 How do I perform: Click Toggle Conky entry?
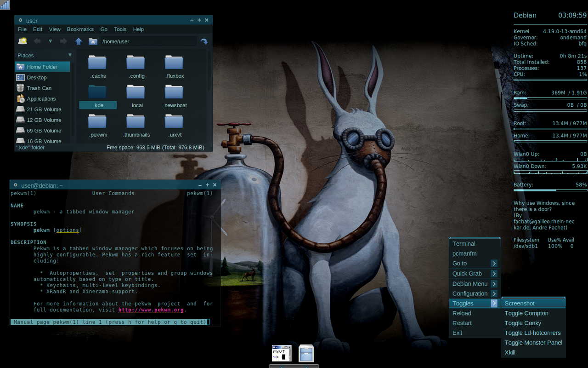(533, 323)
